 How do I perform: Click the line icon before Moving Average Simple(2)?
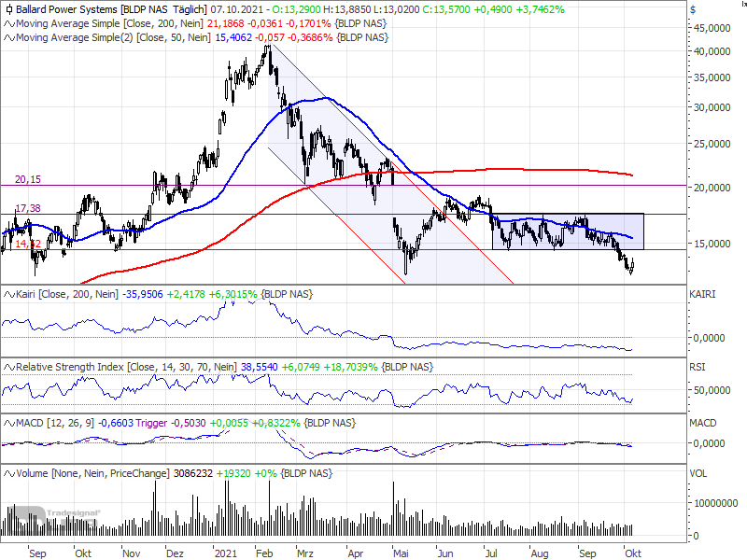(x=9, y=37)
